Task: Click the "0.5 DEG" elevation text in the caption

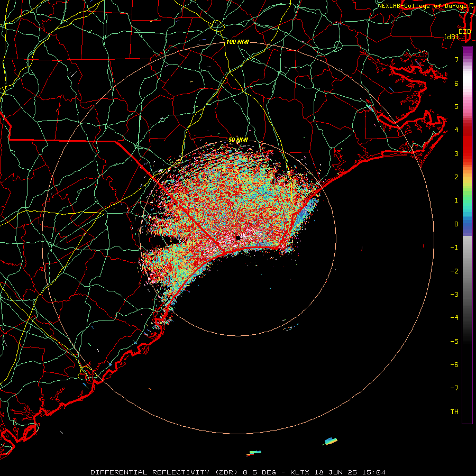Action: pos(260,472)
